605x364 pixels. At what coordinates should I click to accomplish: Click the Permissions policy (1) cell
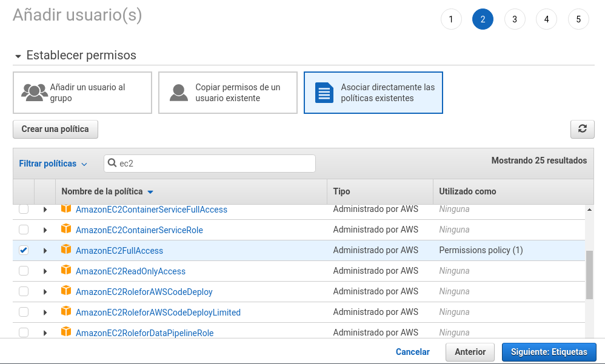[x=481, y=250]
